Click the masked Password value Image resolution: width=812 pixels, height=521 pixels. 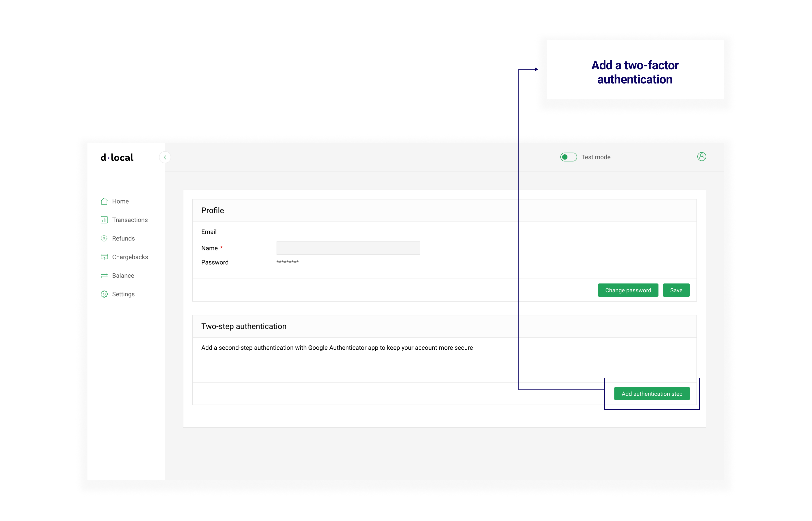click(287, 262)
